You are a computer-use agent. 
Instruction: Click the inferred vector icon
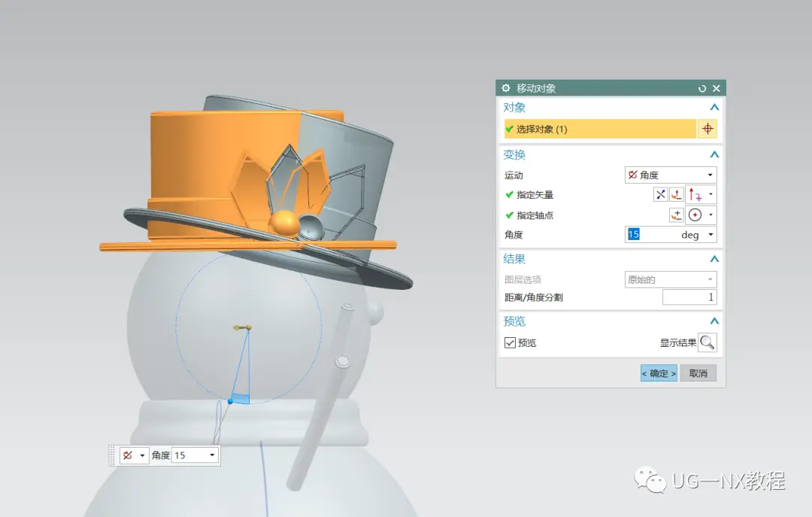[x=695, y=194]
